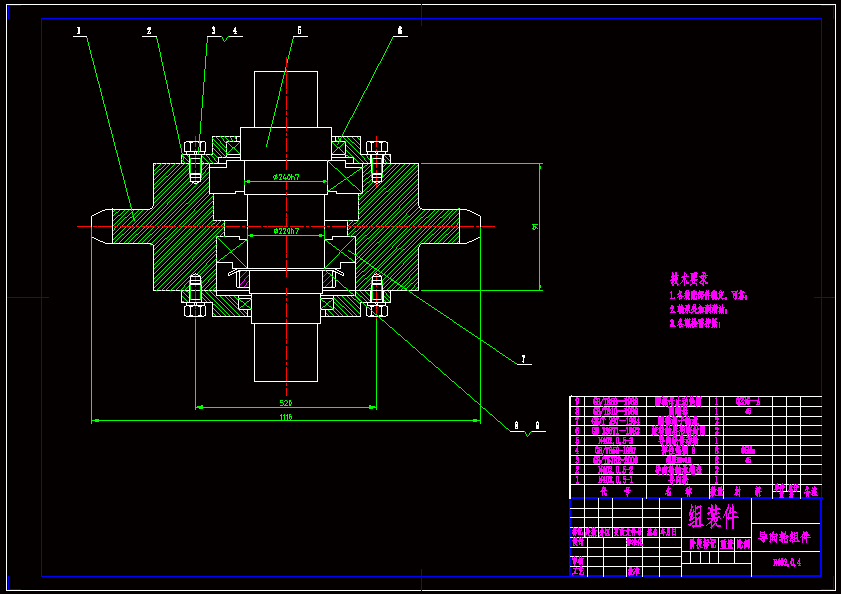Click part callout number 2
The image size is (841, 594).
[x=149, y=31]
